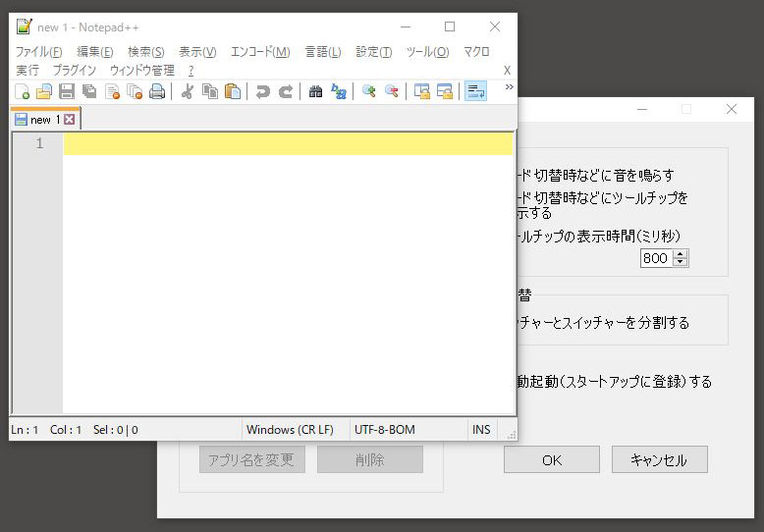Click line number 1 in the margin

click(39, 143)
